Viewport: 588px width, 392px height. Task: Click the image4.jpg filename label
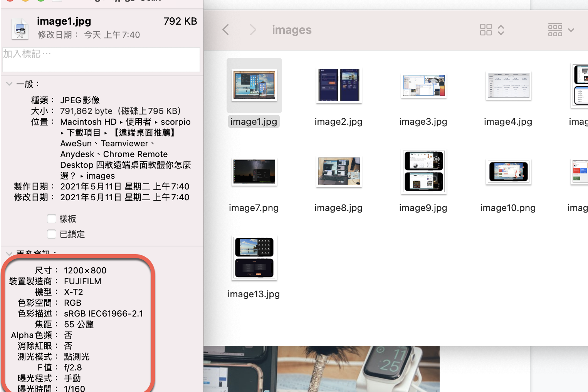[x=508, y=121]
